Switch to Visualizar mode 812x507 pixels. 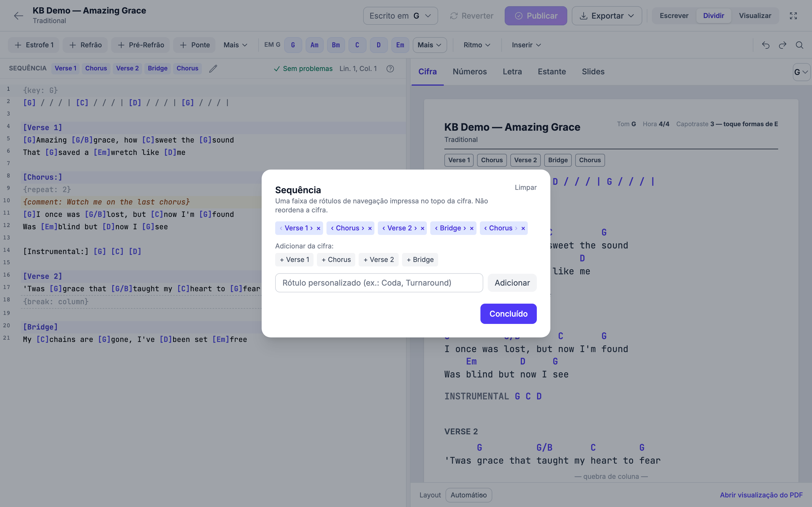pyautogui.click(x=755, y=16)
